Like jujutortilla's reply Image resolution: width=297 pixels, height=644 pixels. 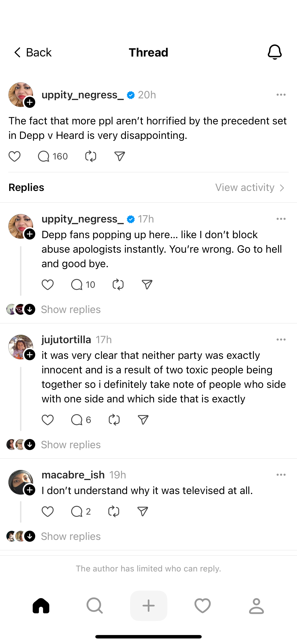pos(47,420)
